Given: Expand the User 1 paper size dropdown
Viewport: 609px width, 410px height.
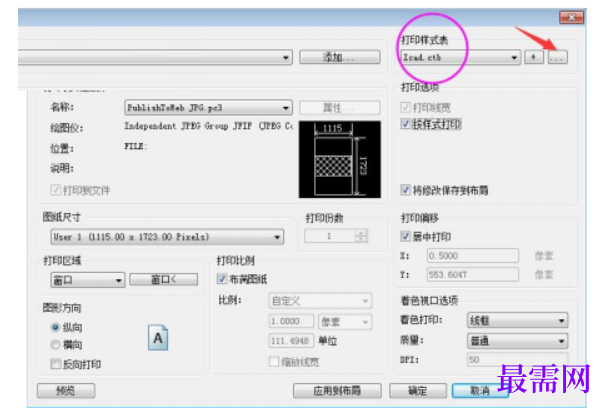Looking at the screenshot, I should click(x=167, y=237).
